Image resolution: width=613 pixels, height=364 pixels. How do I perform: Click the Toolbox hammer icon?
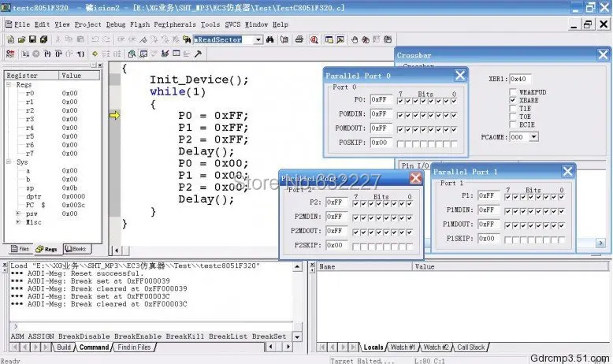tap(199, 54)
